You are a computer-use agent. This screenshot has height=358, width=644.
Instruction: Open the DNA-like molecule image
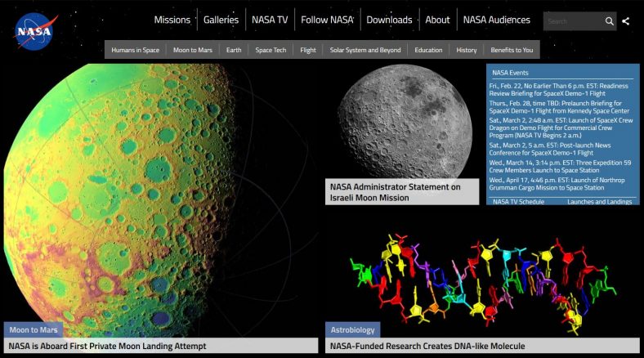pyautogui.click(x=482, y=284)
